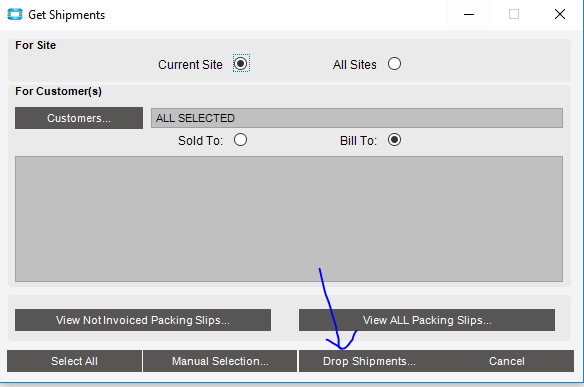This screenshot has width=584, height=387.
Task: Click the empty shipments list area
Action: tap(289, 219)
